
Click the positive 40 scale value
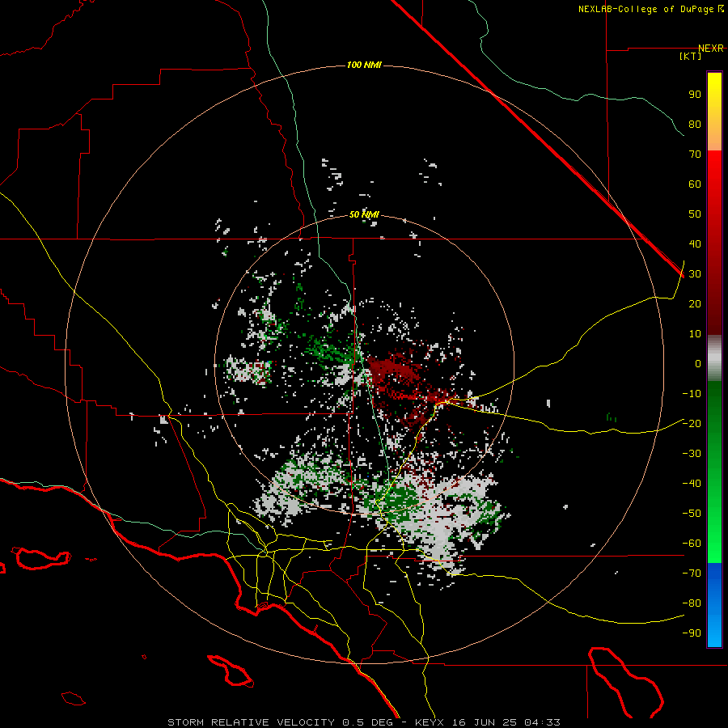[695, 243]
